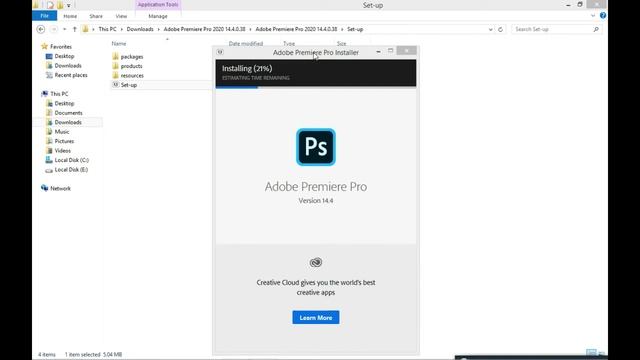The height and width of the screenshot is (360, 640).
Task: Click the Music folder icon
Action: pos(49,131)
